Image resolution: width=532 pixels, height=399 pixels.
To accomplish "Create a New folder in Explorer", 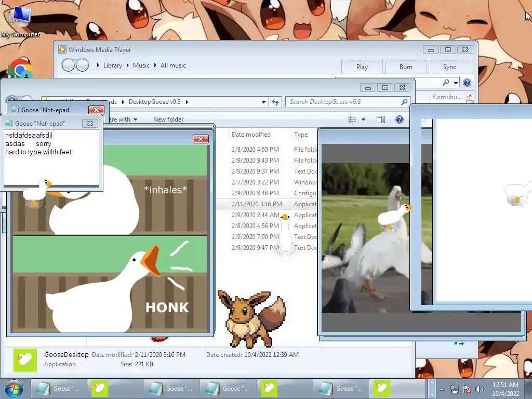I will point(168,119).
